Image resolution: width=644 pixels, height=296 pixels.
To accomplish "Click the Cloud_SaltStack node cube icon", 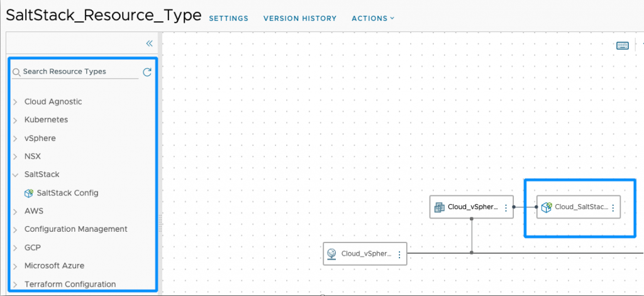I will [x=547, y=207].
